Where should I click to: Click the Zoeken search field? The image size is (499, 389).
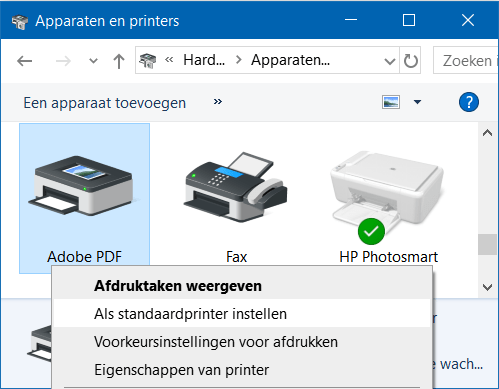point(466,61)
